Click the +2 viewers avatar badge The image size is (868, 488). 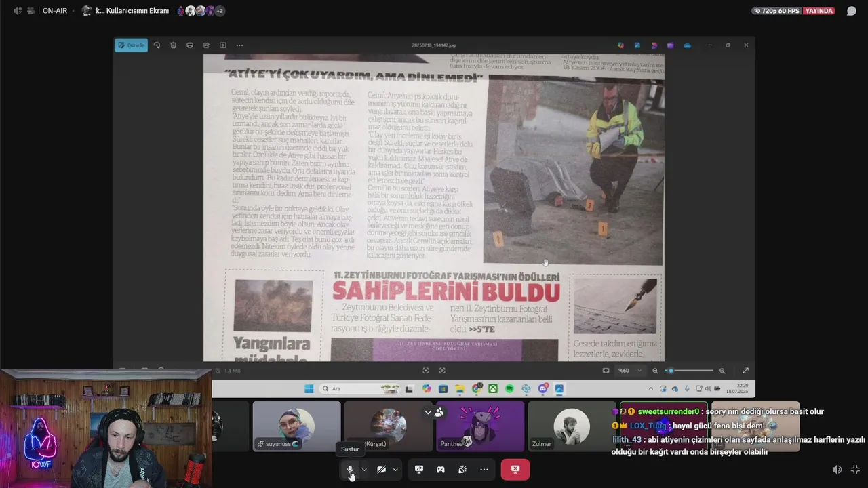click(x=220, y=11)
